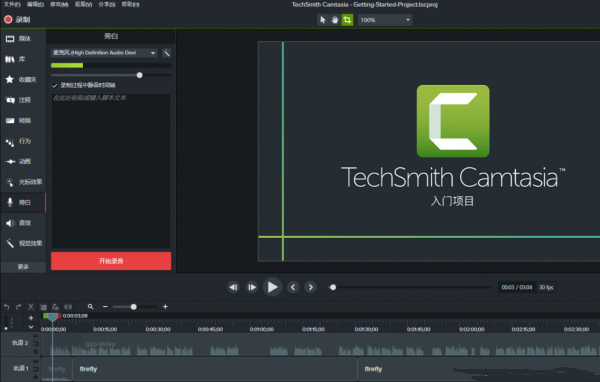
Task: Click the preview playback scrubber handle
Action: (x=333, y=287)
